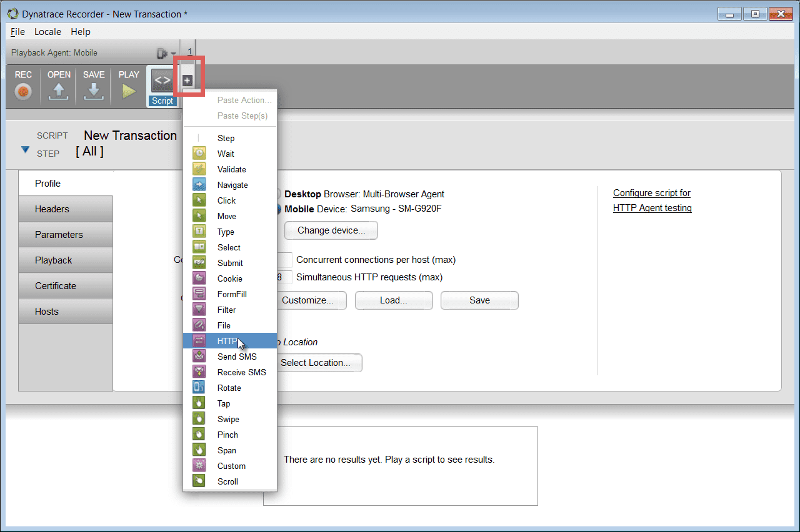Screen dimensions: 800x532
Task: Switch to the Headers tab
Action: coord(66,209)
